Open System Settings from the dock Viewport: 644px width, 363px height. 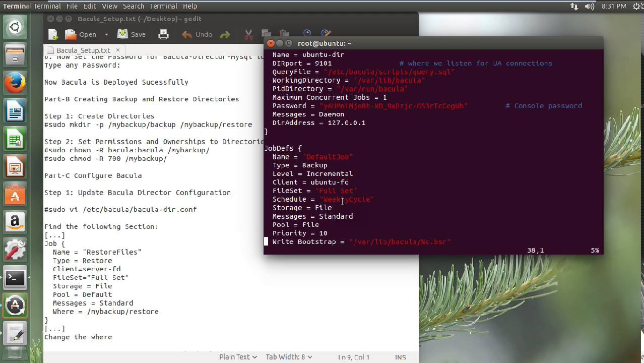(x=15, y=249)
